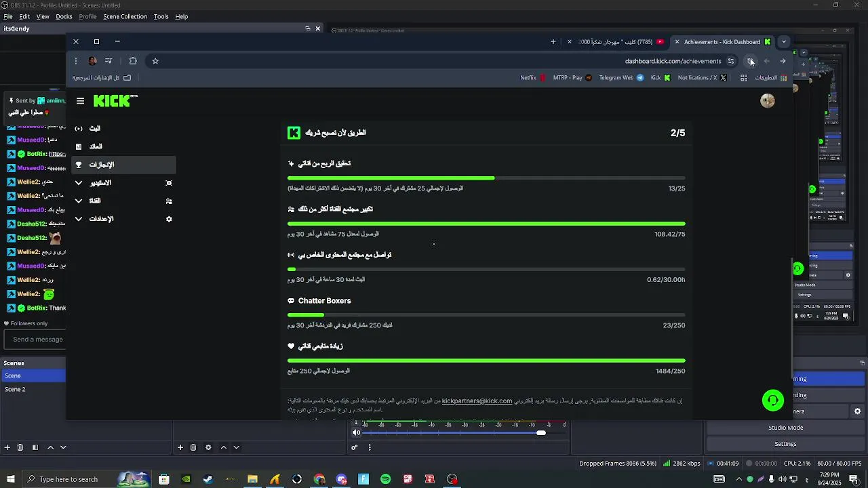View site information icon beside the URL

731,61
